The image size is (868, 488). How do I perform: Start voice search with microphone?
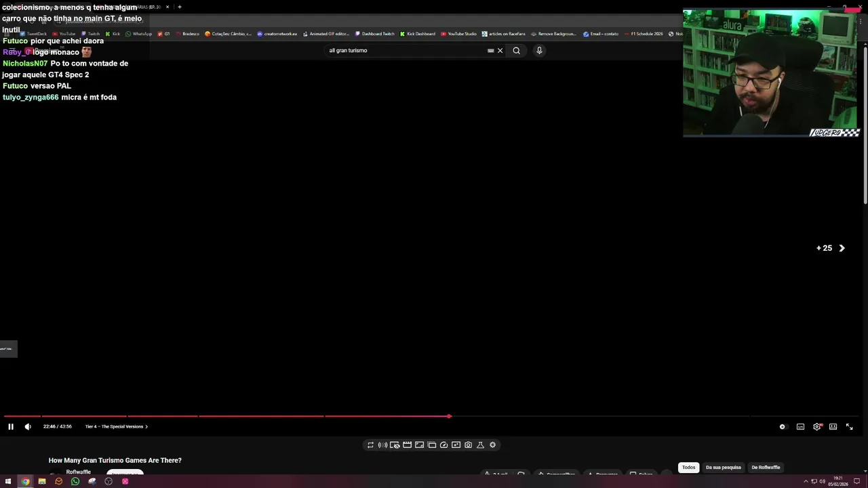539,50
